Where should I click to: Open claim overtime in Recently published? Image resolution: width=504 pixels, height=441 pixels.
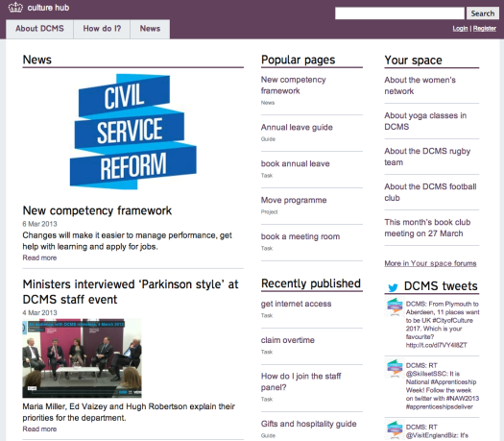tap(288, 340)
